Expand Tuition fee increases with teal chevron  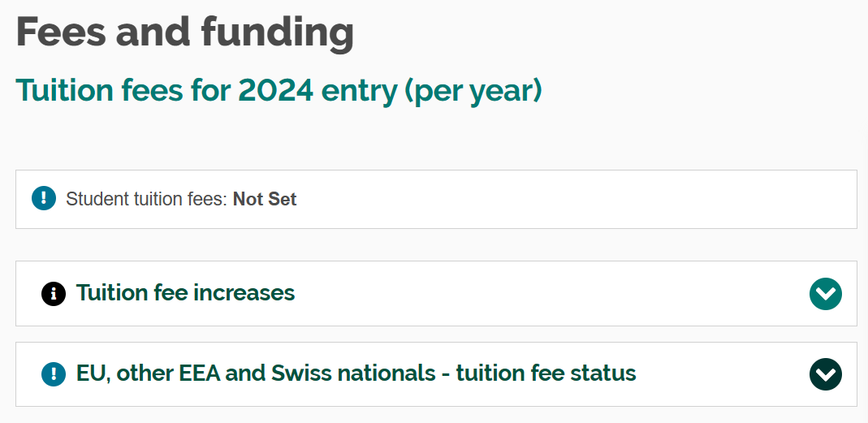click(825, 293)
